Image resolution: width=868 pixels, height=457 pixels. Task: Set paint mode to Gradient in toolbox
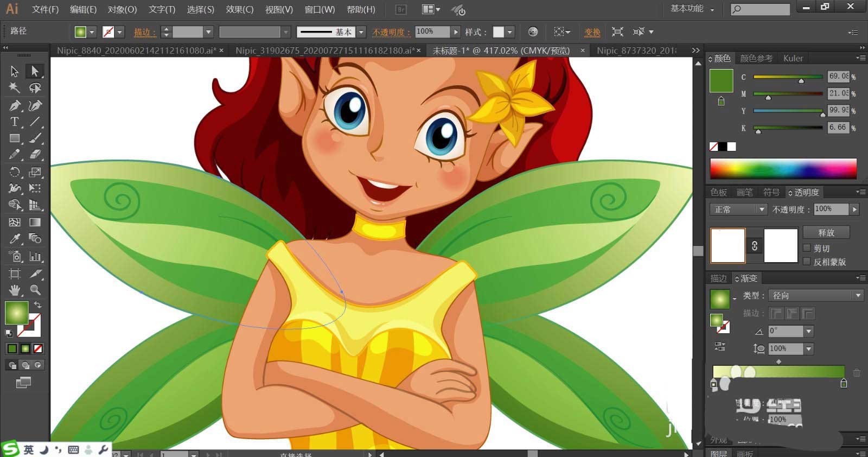point(25,348)
